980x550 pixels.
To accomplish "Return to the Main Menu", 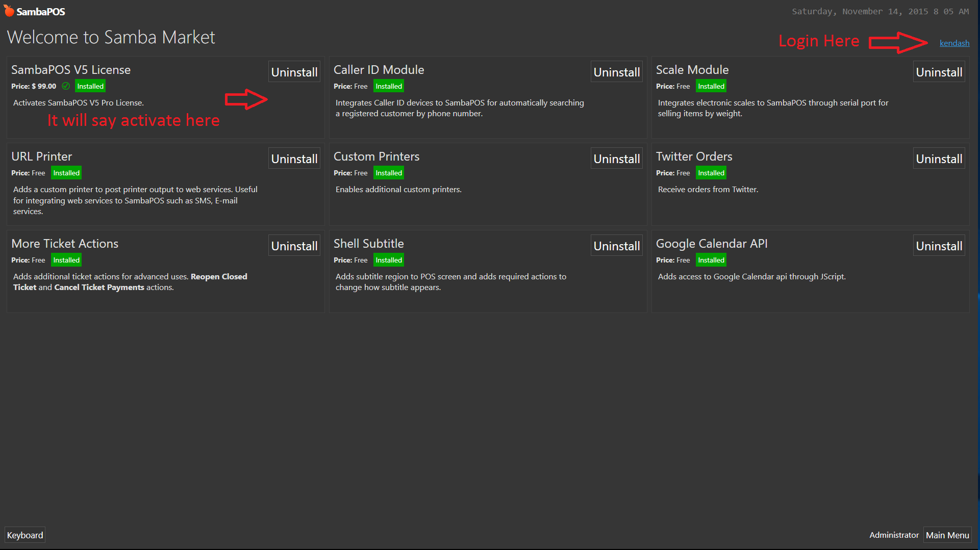I will (x=947, y=535).
